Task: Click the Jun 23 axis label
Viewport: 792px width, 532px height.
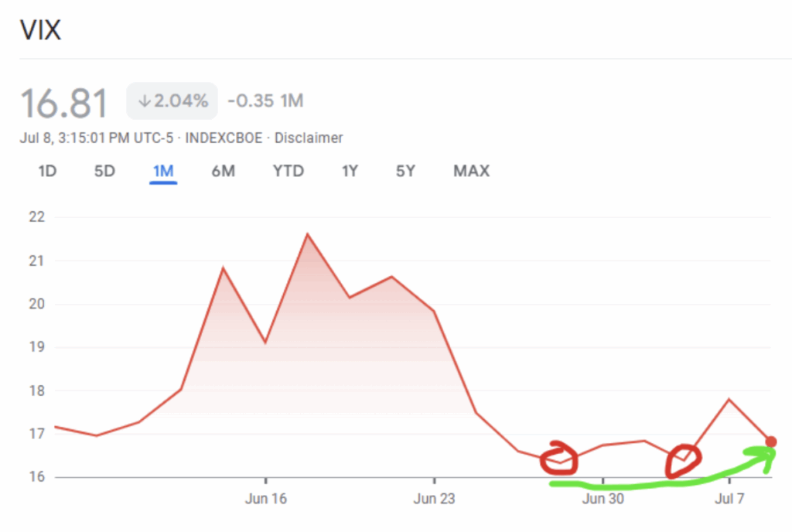Action: (x=435, y=499)
